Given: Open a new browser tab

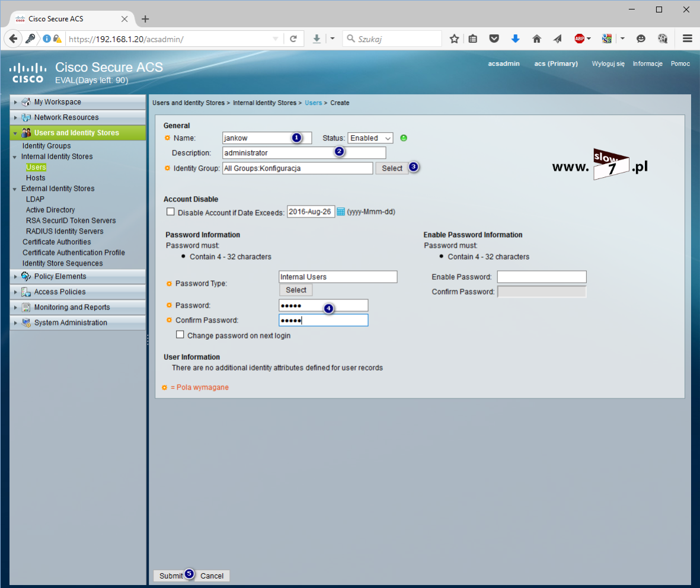Looking at the screenshot, I should click(x=145, y=19).
